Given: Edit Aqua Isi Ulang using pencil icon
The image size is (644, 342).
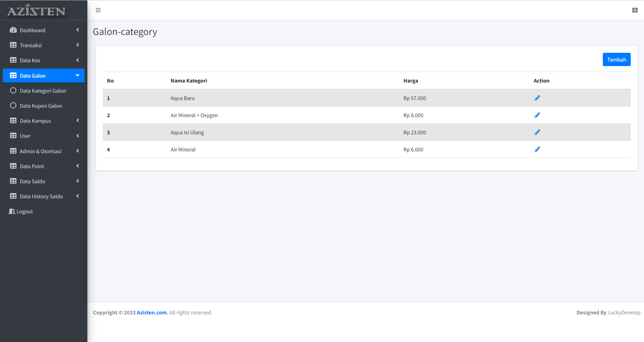Looking at the screenshot, I should (x=537, y=132).
